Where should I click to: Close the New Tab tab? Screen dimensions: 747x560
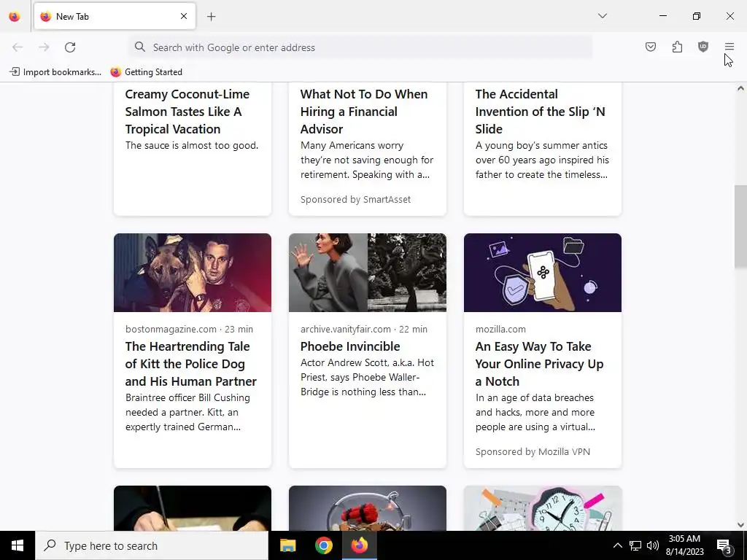pyautogui.click(x=183, y=16)
